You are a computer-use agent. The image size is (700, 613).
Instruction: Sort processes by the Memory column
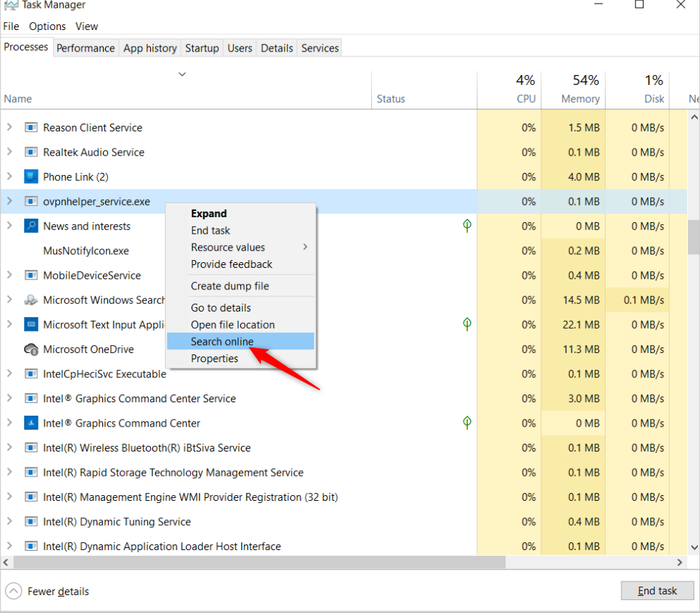point(573,89)
